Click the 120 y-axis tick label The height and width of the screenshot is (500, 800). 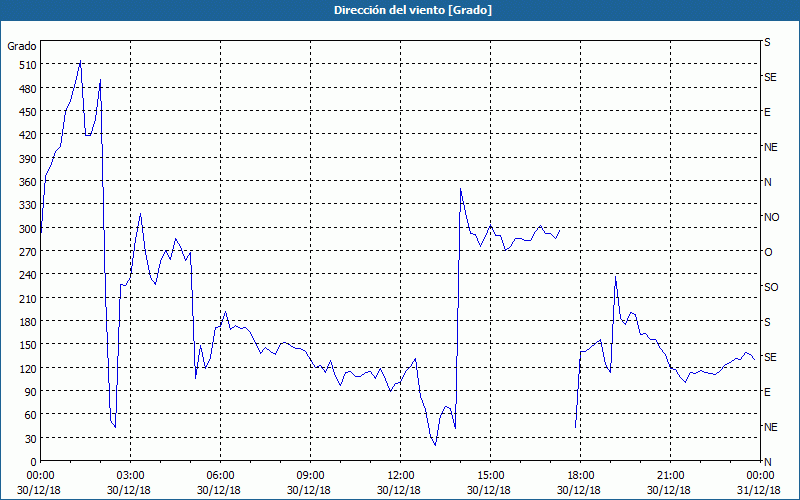[x=28, y=368]
